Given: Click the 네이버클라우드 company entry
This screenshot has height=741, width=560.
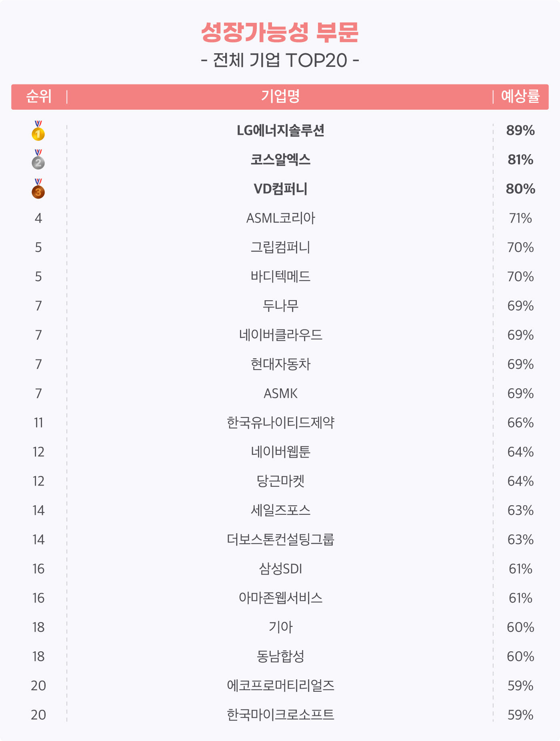Looking at the screenshot, I should coord(280,335).
